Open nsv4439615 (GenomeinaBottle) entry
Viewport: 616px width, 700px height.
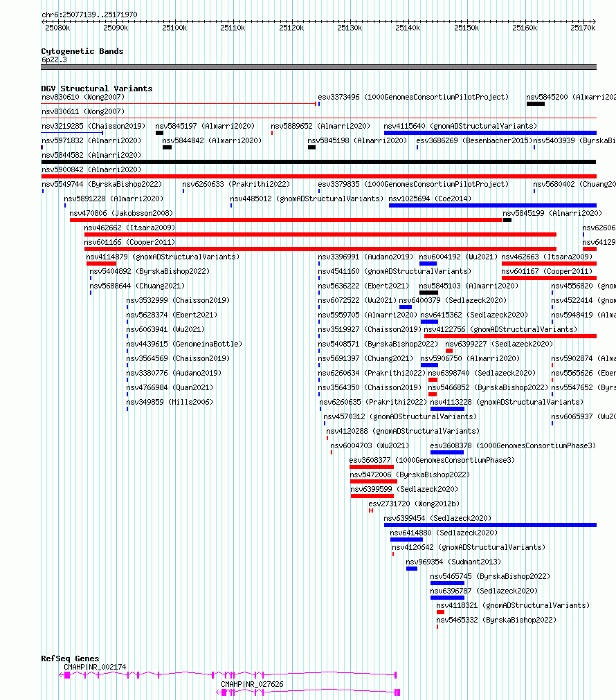[184, 344]
